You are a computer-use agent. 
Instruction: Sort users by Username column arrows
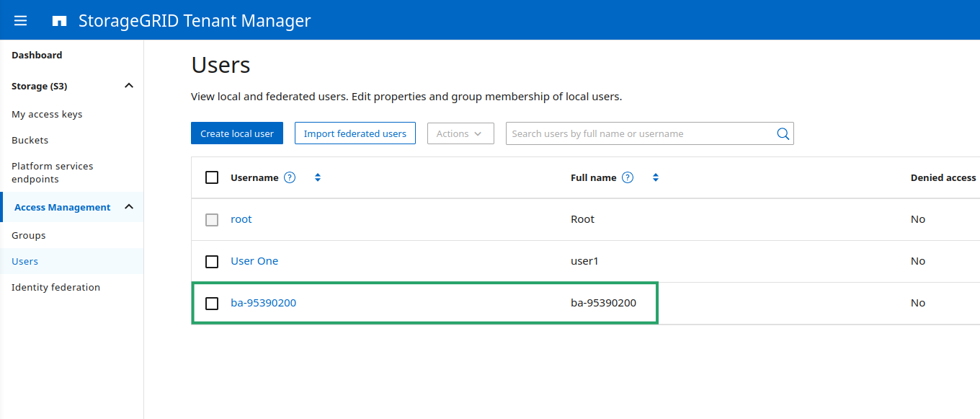click(x=318, y=177)
